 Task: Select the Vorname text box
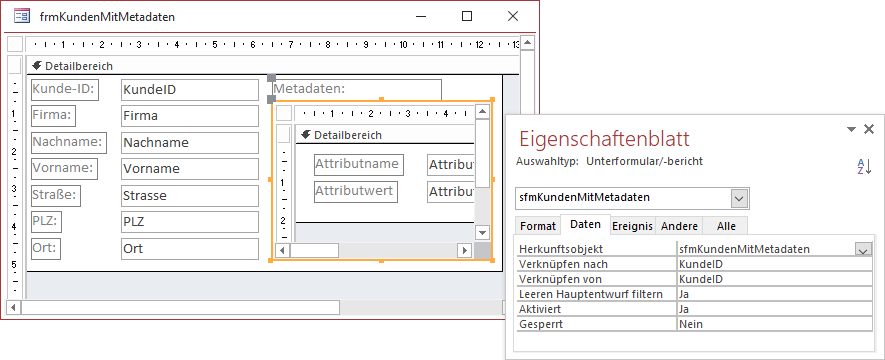[x=190, y=169]
